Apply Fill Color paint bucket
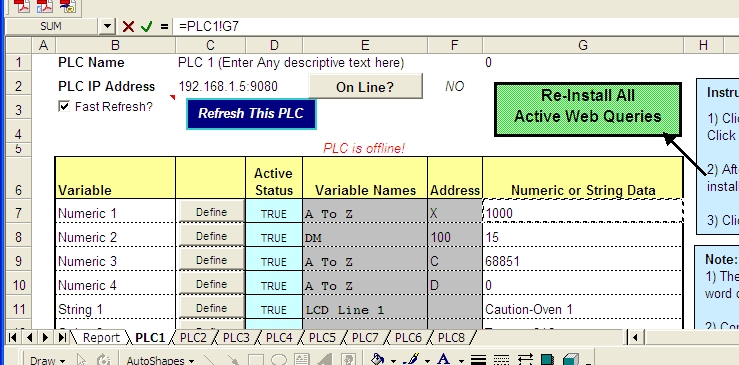 tap(377, 359)
